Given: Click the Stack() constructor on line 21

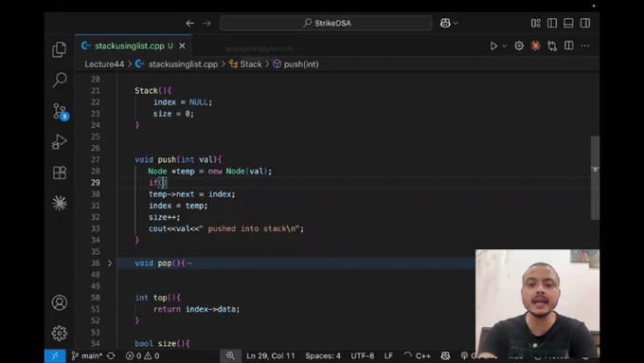Looking at the screenshot, I should [x=153, y=90].
